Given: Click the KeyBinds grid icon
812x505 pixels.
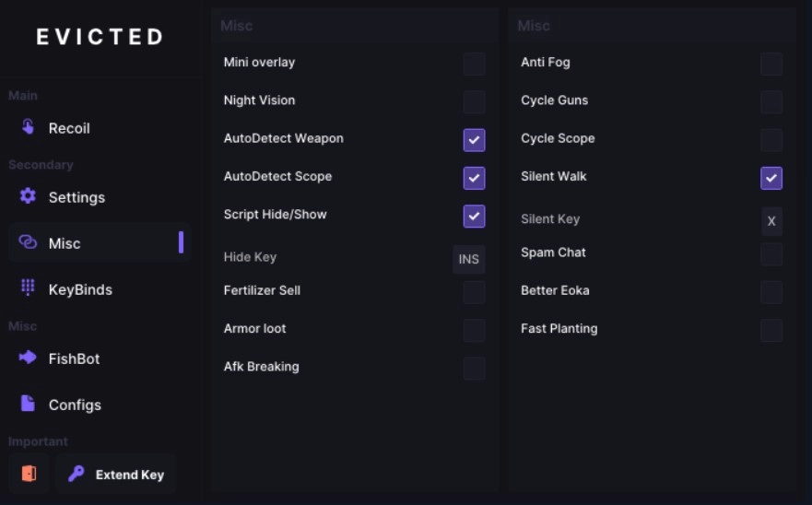Looking at the screenshot, I should point(28,288).
